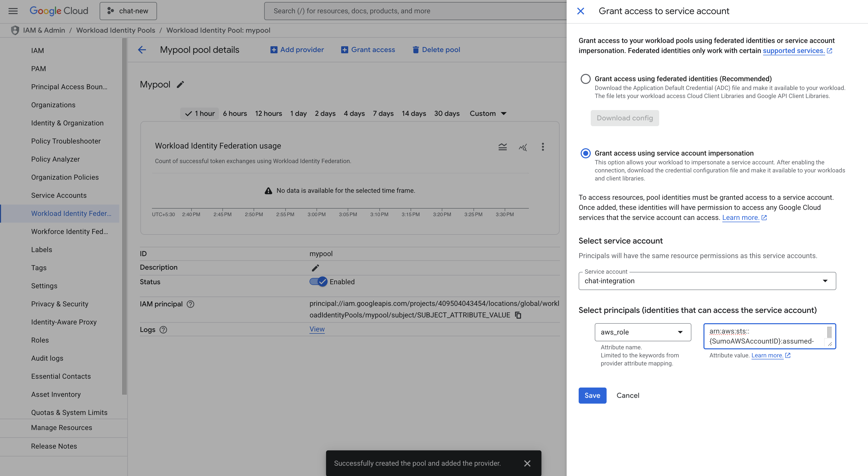Dismiss the pool creation success notification
This screenshot has height=476, width=868.
pos(528,463)
